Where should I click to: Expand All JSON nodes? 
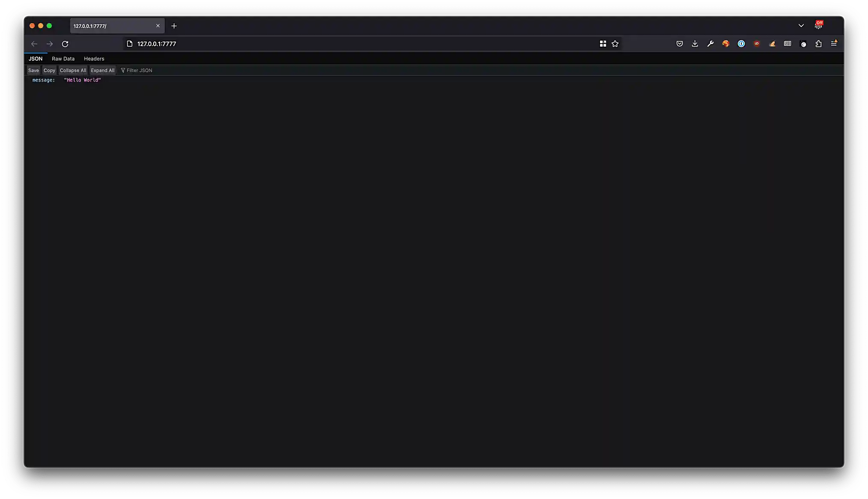103,70
